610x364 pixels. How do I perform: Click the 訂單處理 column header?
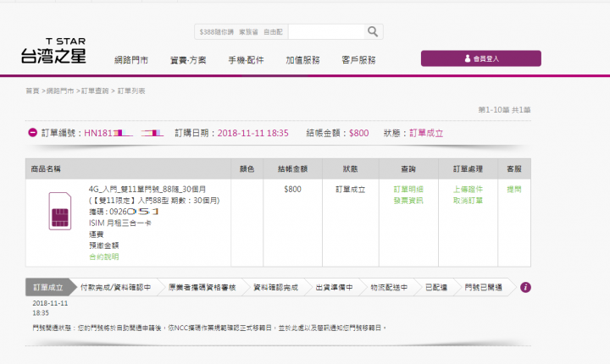tap(468, 168)
